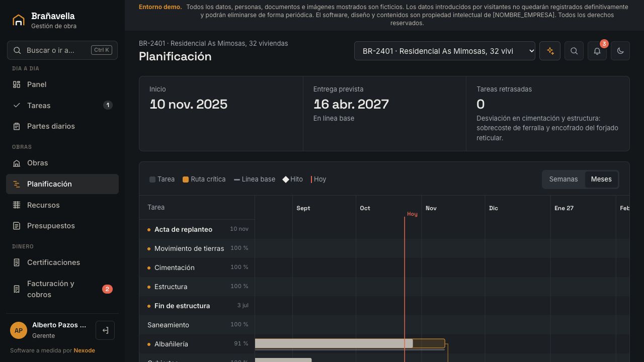This screenshot has height=362, width=644.
Task: Click the Ruta crítica legend swatch
Action: pyautogui.click(x=186, y=179)
